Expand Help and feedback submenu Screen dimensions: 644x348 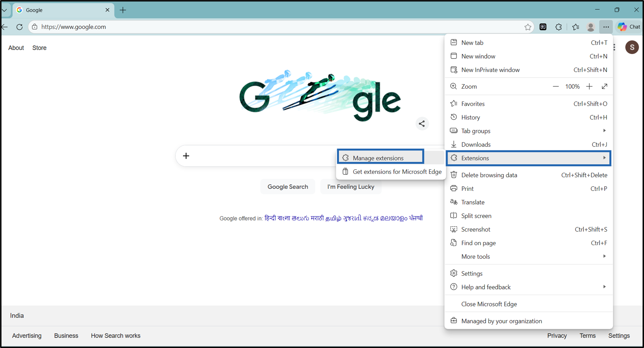click(x=528, y=287)
